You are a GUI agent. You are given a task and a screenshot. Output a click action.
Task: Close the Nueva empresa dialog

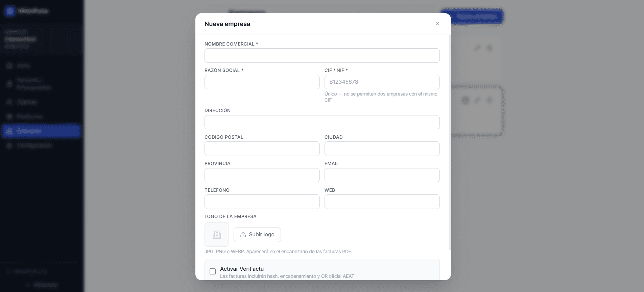437,24
